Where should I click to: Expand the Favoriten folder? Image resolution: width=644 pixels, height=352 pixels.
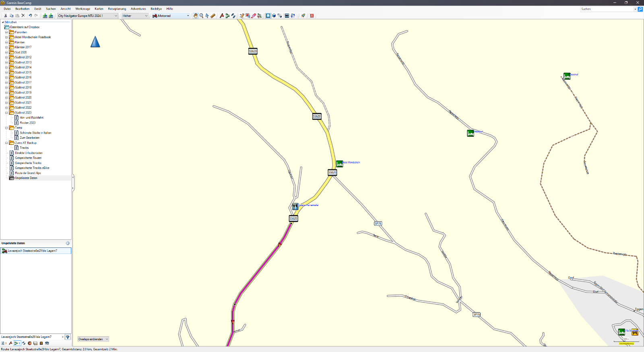(x=6, y=32)
